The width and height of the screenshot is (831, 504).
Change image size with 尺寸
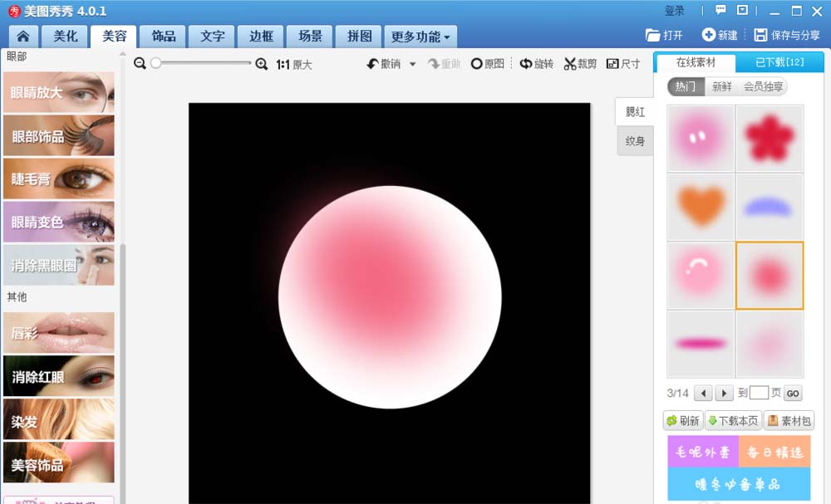point(623,64)
